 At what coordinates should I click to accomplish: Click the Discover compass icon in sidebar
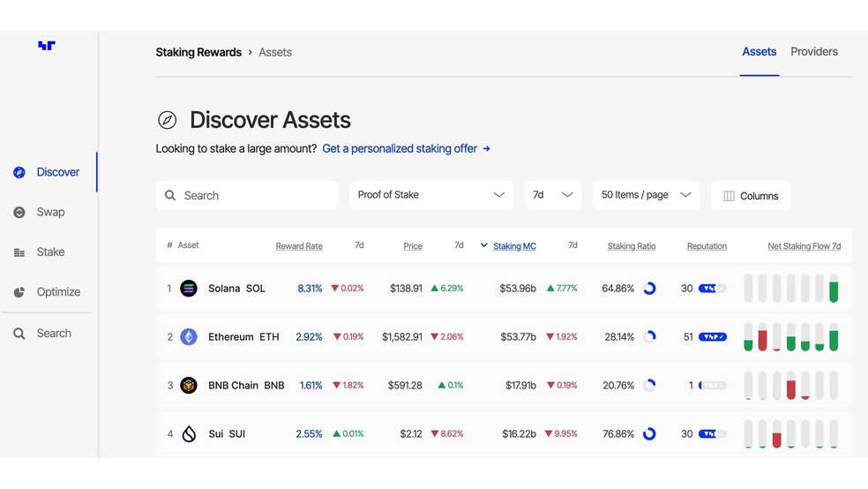pos(19,172)
